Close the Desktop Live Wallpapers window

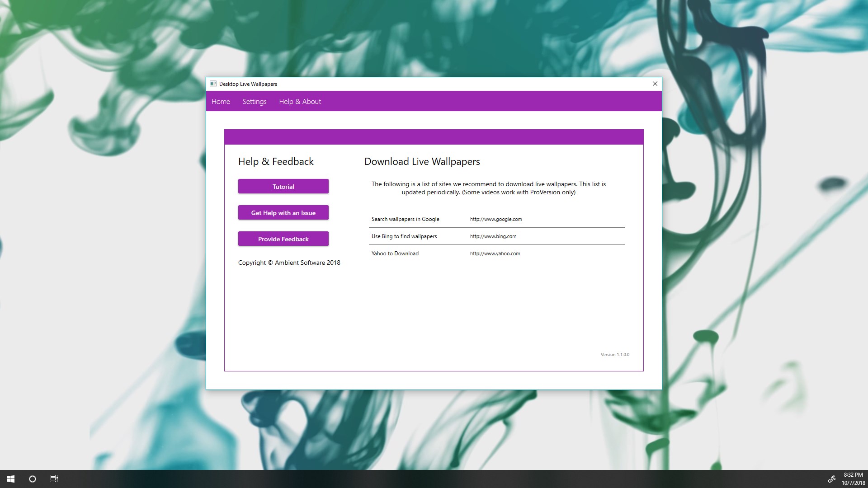(x=655, y=84)
